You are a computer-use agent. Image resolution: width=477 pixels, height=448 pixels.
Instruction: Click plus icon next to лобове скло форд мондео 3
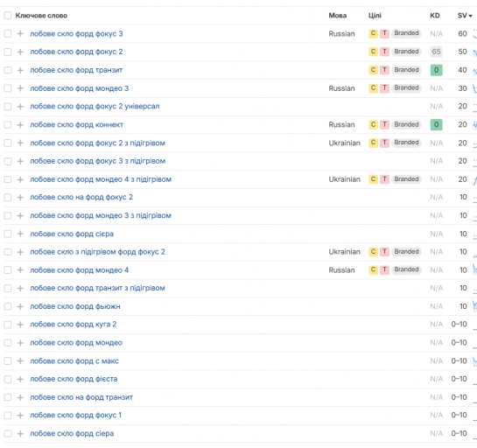pos(20,88)
